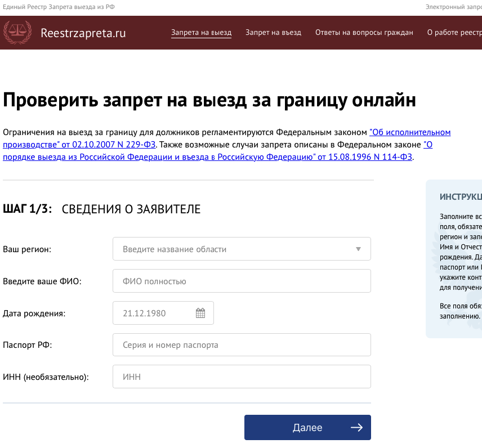Viewport: 482px width, 448px height.
Task: Focus the Серия и номер паспорта field
Action: pos(242,344)
